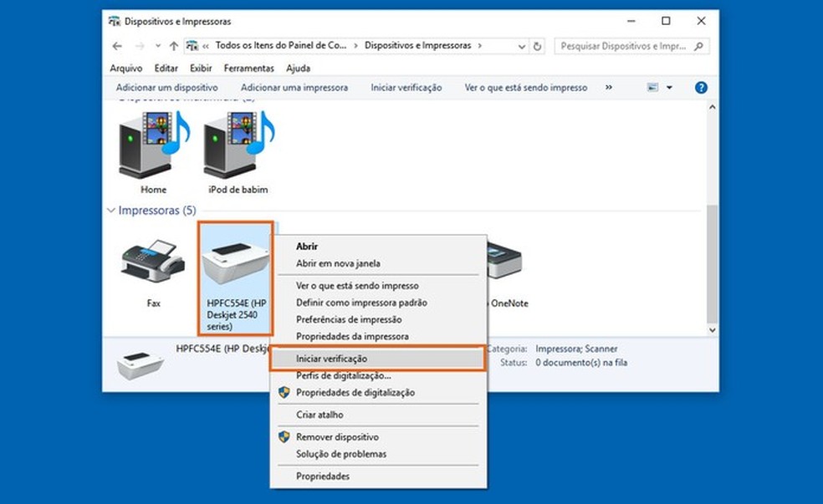Viewport: 823px width, 504px height.
Task: Navigate back using the back arrow
Action: pyautogui.click(x=116, y=46)
